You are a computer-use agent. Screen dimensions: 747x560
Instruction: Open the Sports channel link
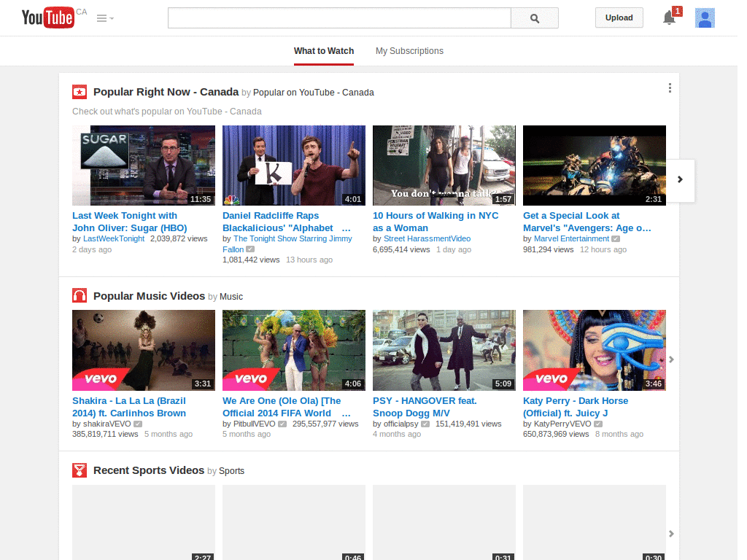pos(231,471)
